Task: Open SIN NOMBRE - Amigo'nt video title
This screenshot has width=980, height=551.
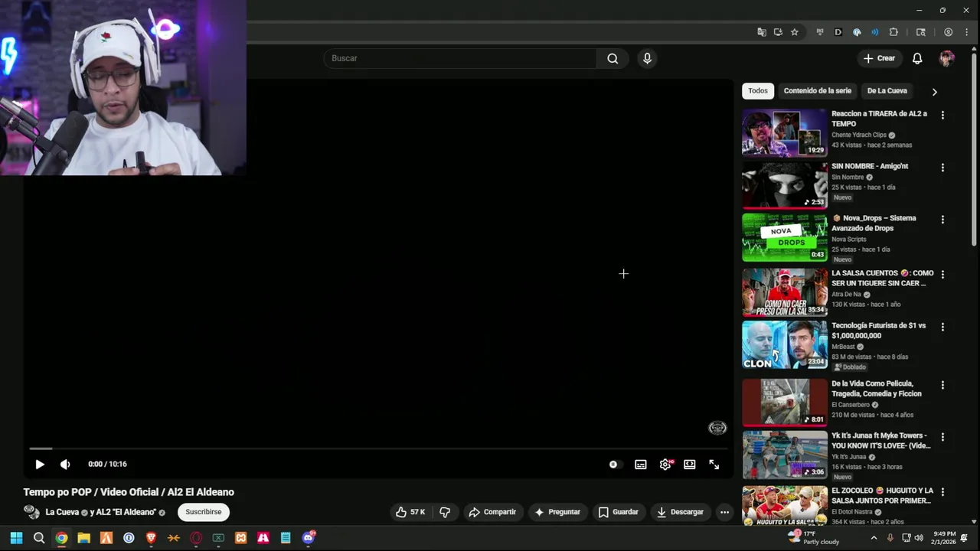Action: (x=870, y=166)
